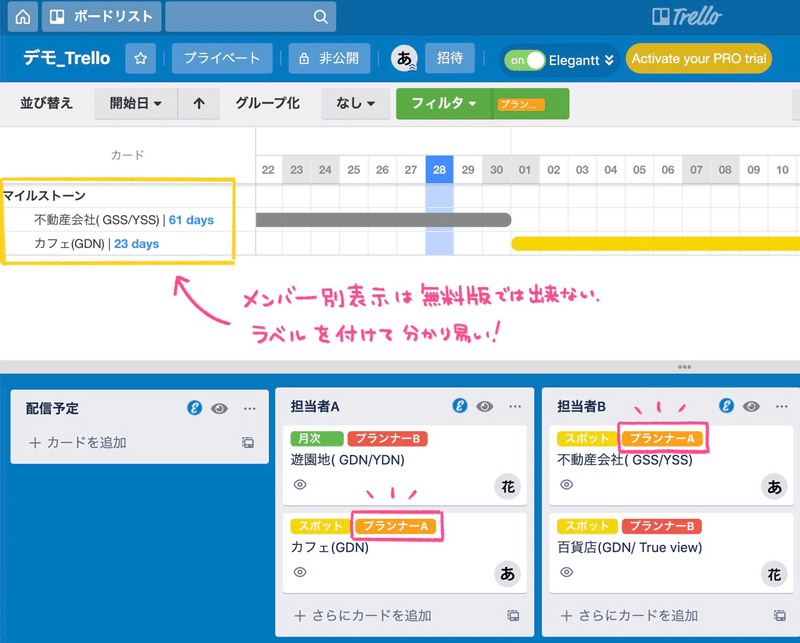
Task: Open the なし grouping dropdown
Action: [x=356, y=103]
